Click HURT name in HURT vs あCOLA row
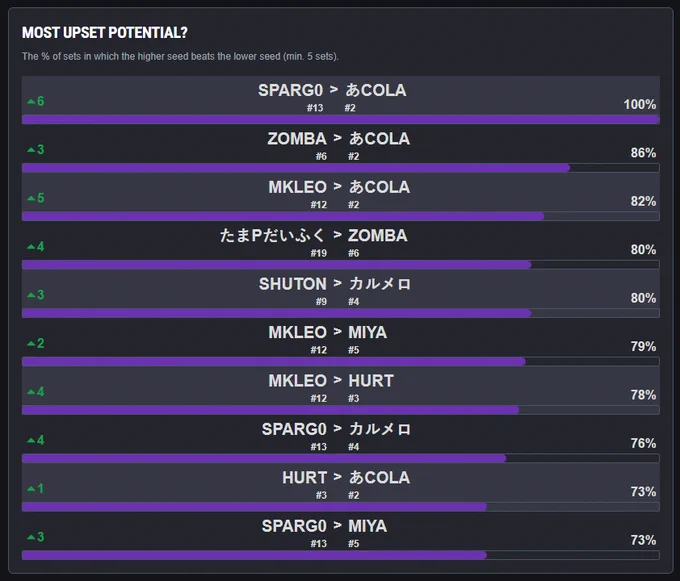Screen dimensions: 680x581 point(304,477)
